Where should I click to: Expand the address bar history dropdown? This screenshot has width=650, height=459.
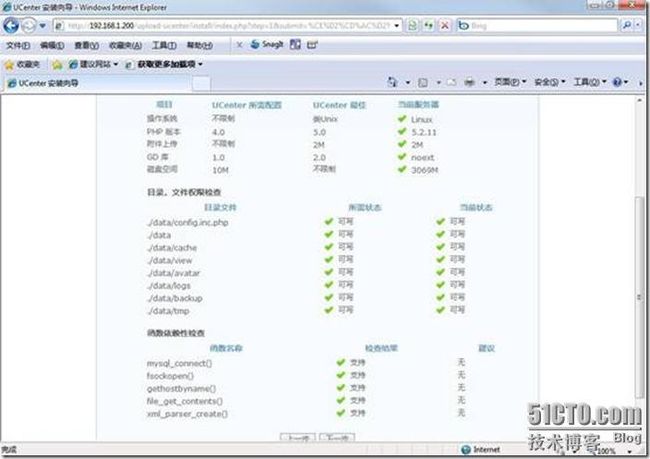point(397,26)
